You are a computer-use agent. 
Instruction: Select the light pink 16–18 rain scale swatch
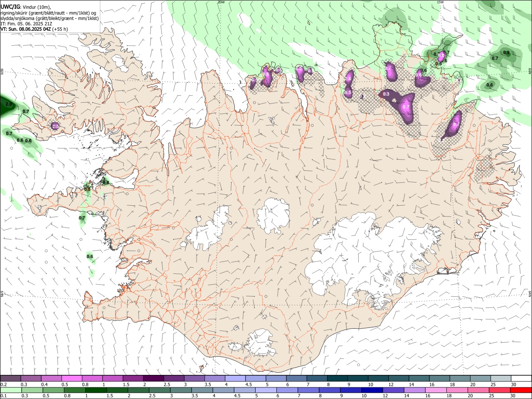coord(435,390)
